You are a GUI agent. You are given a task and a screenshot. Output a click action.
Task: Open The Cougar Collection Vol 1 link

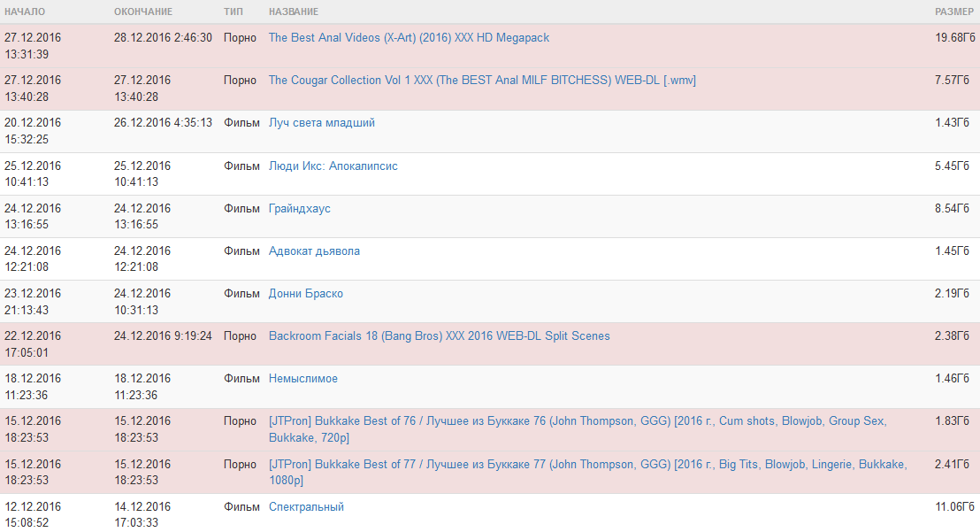(x=482, y=80)
